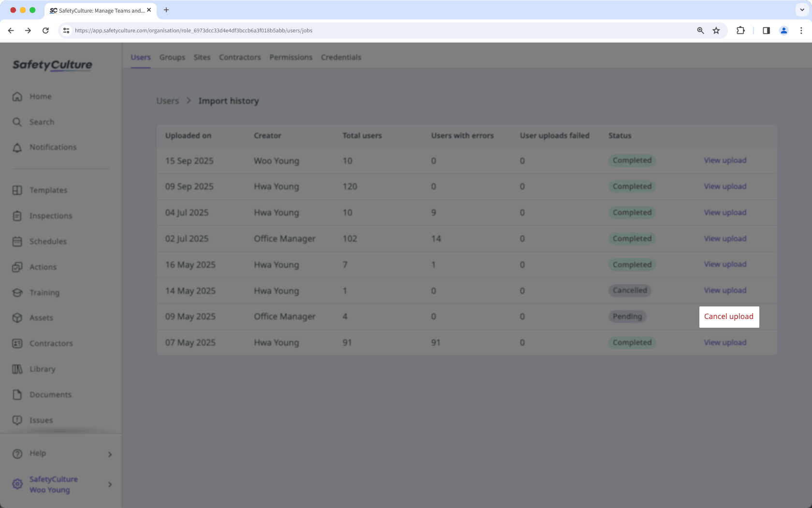The width and height of the screenshot is (812, 508).
Task: Cancel the pending 09 May upload
Action: click(x=729, y=317)
